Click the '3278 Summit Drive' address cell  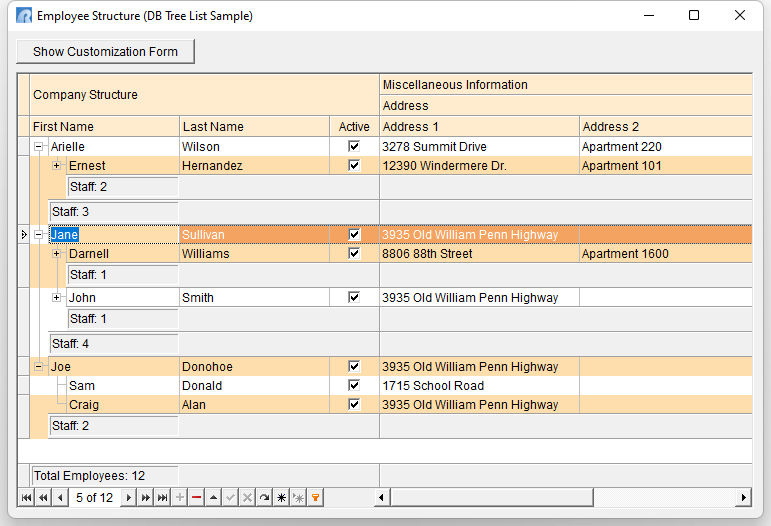point(479,146)
